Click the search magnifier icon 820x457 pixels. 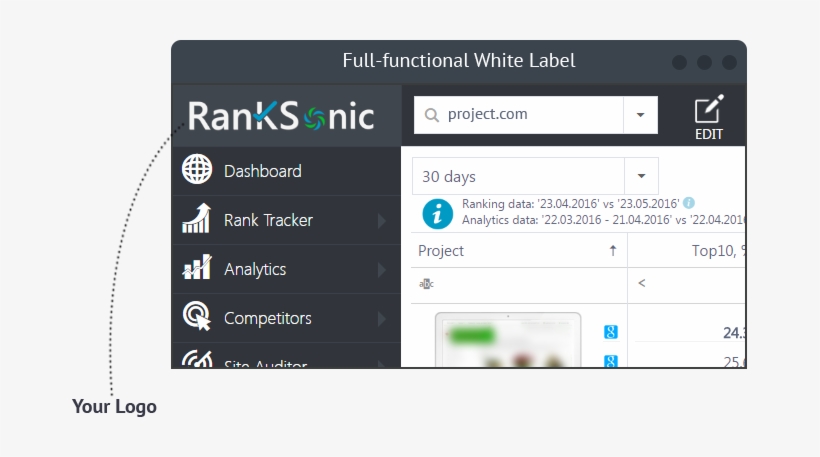pyautogui.click(x=431, y=115)
